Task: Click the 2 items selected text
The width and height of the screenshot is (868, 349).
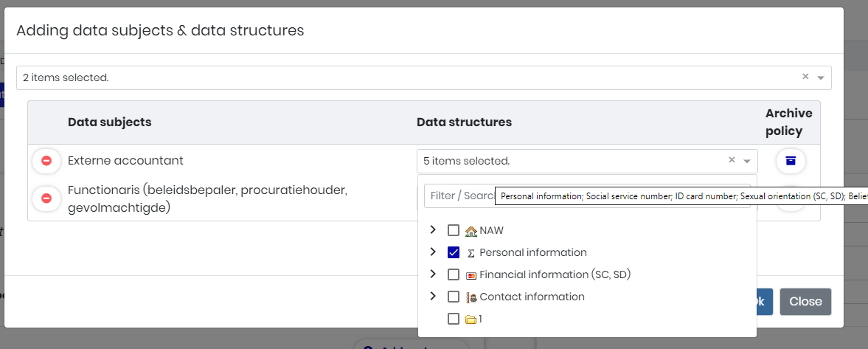Action: tap(66, 78)
